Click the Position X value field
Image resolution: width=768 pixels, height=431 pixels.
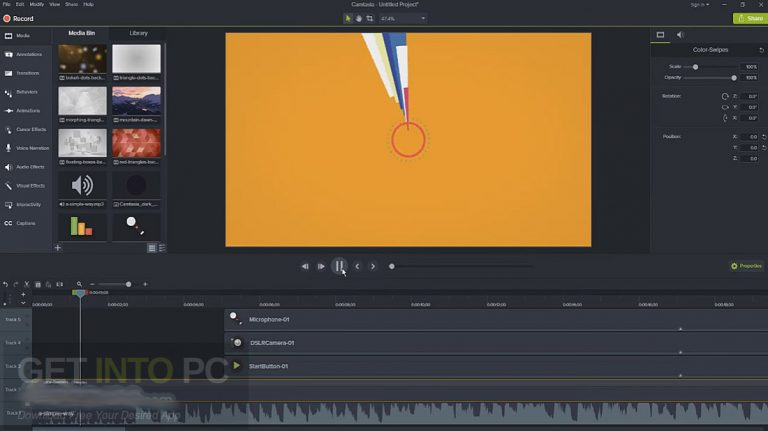750,137
